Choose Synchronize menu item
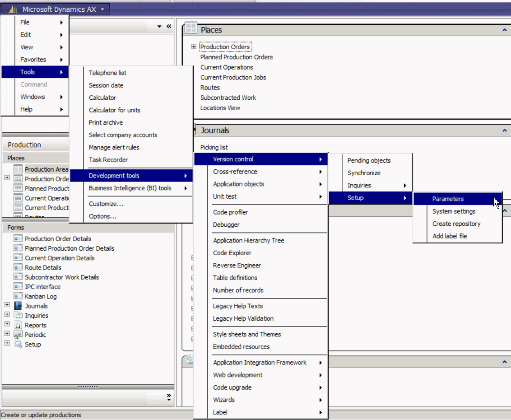The image size is (511, 420). click(371, 173)
